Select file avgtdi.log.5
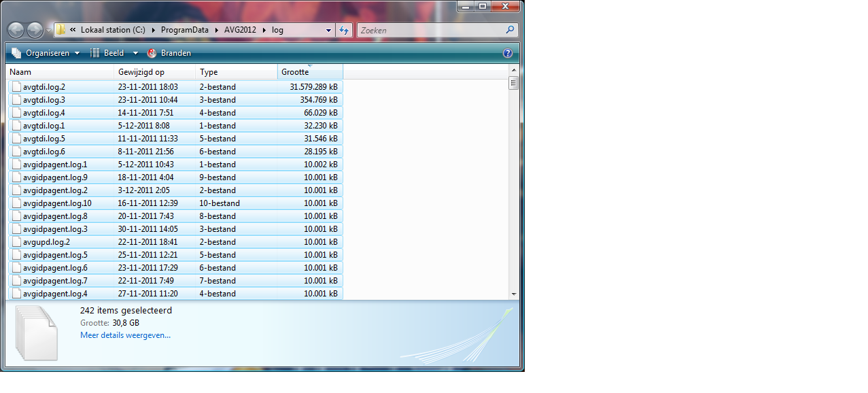The image size is (868, 393). [x=175, y=139]
